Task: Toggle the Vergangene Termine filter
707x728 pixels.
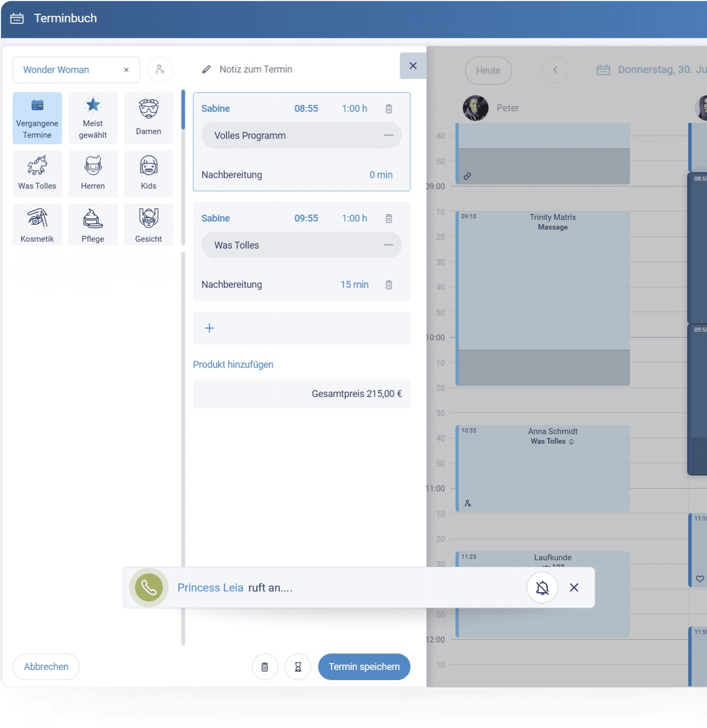Action: pos(37,118)
